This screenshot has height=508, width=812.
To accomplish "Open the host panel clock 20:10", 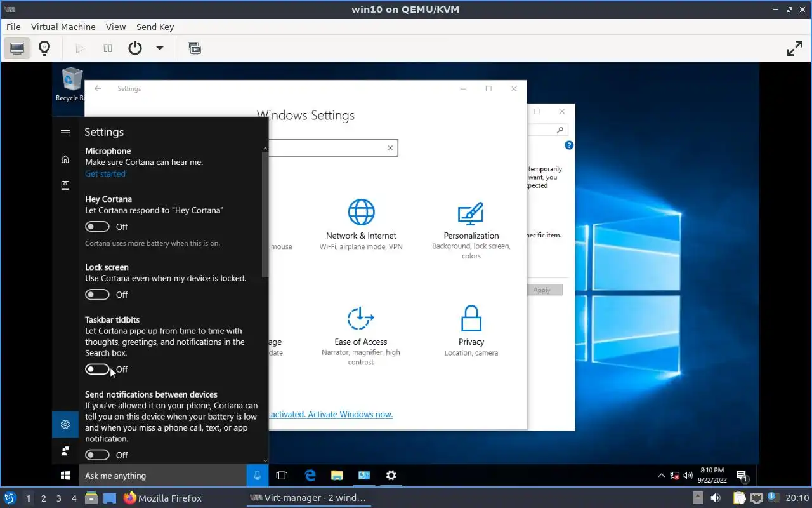I will 797,498.
